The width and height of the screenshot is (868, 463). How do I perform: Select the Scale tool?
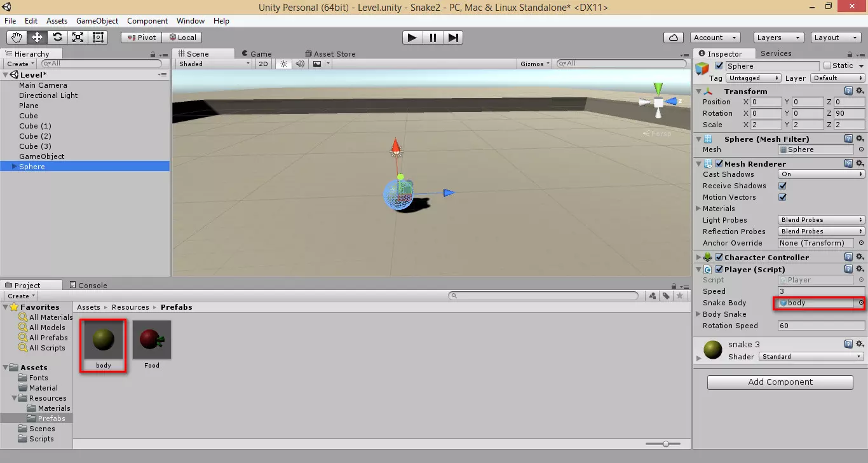(78, 38)
